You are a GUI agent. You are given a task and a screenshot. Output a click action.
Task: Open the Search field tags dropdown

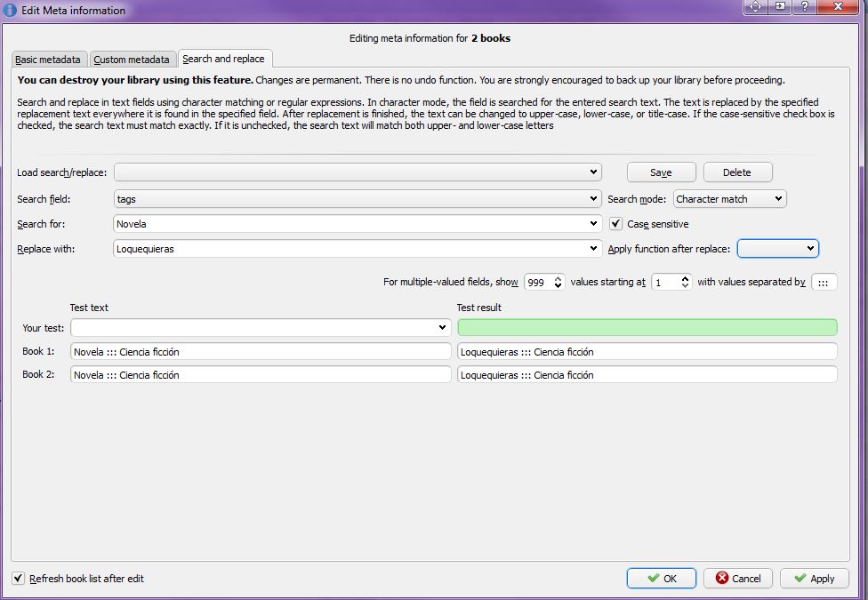(x=358, y=199)
